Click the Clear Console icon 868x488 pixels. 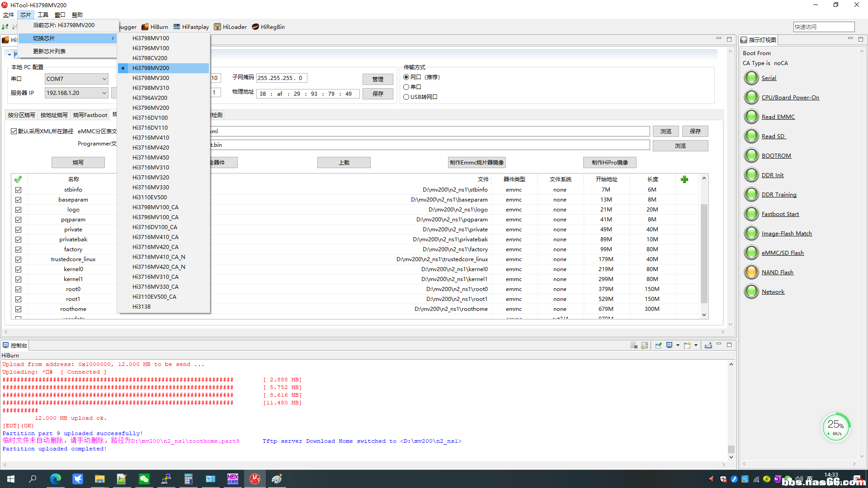634,345
